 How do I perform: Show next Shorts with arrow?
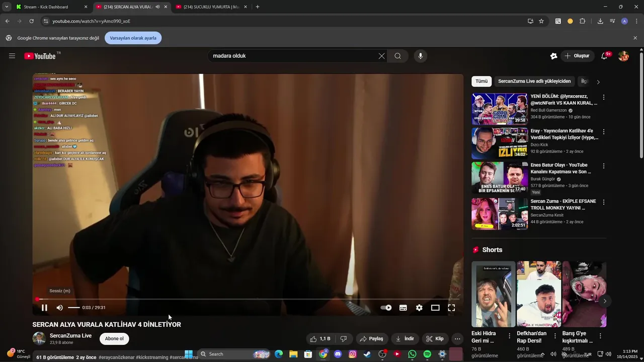point(605,301)
